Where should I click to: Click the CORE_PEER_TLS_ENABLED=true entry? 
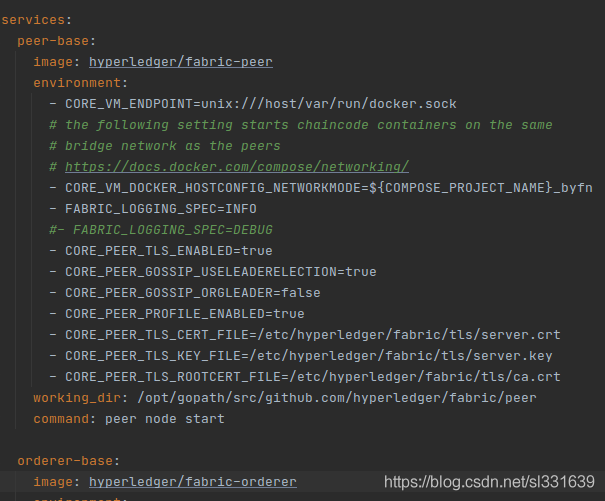tap(161, 251)
